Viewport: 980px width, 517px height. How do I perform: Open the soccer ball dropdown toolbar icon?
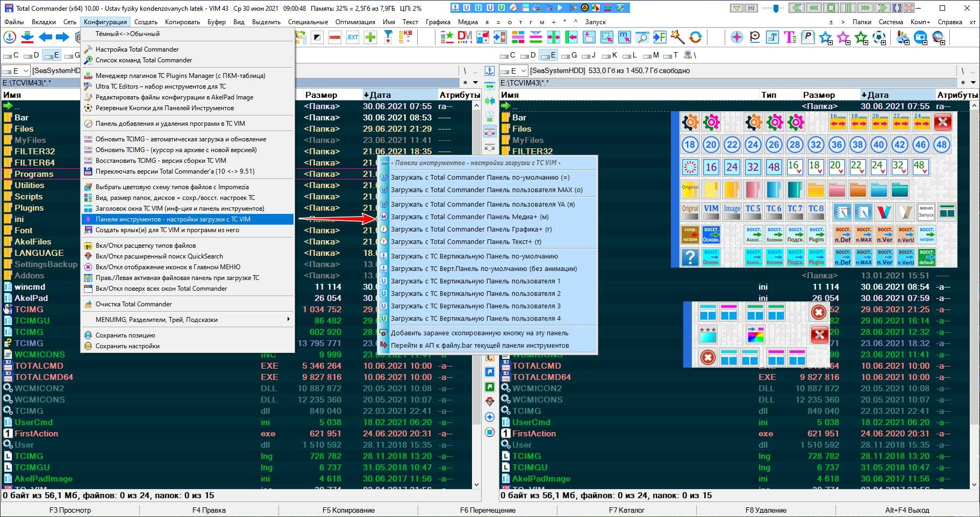[879, 37]
